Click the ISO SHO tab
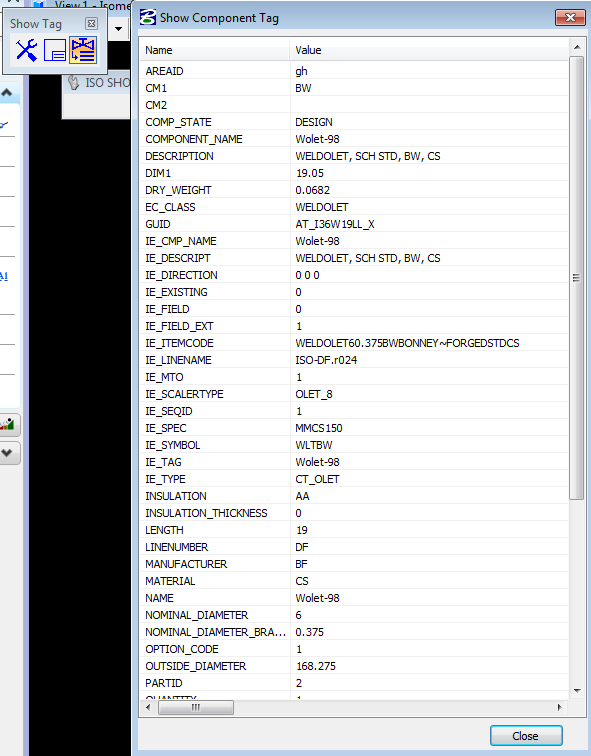The width and height of the screenshot is (591, 756). tap(107, 83)
